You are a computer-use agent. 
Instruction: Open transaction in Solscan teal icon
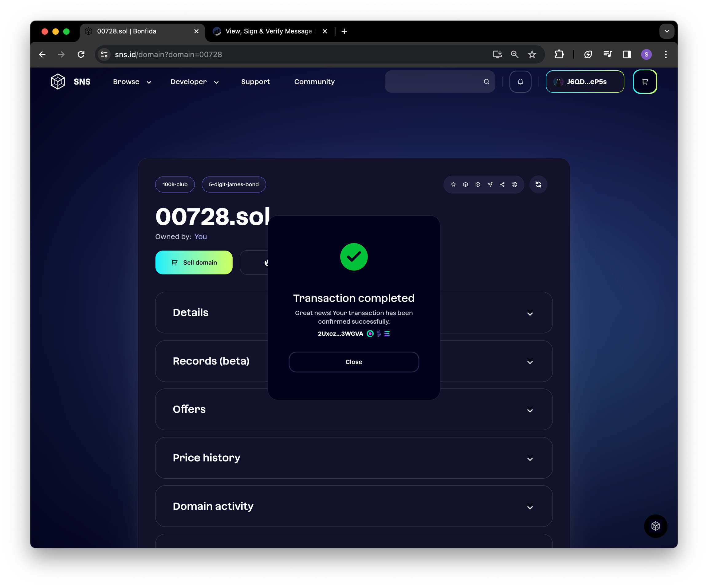coord(370,333)
